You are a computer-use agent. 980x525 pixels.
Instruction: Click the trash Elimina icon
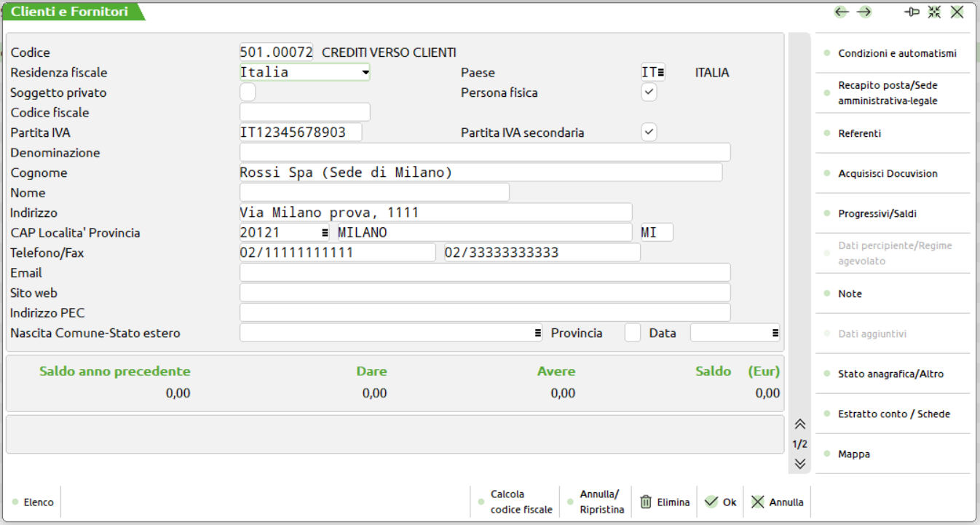[646, 502]
